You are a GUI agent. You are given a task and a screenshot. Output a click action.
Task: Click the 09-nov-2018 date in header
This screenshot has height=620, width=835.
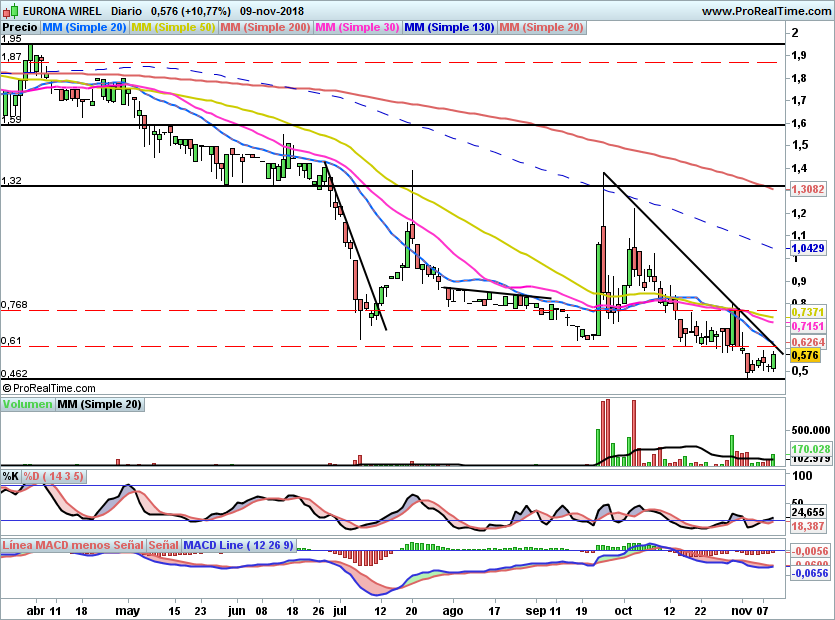(272, 11)
